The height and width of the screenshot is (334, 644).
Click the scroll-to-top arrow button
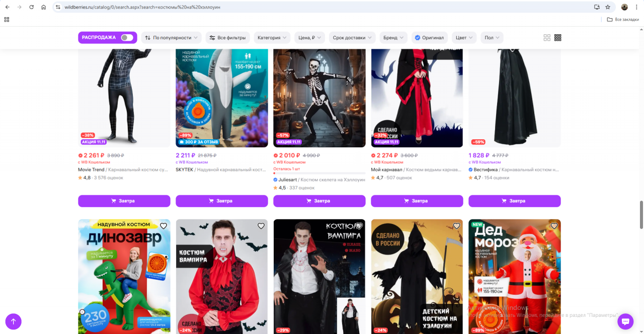click(14, 321)
